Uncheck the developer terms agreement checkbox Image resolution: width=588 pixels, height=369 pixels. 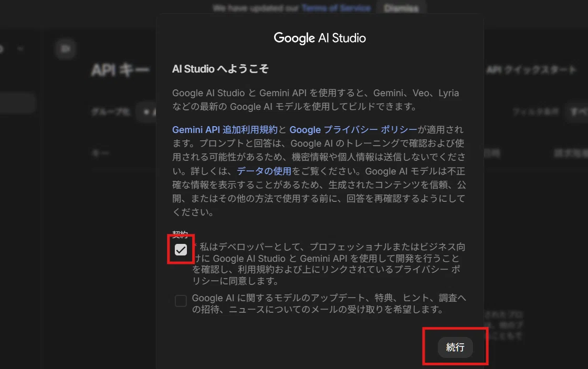point(181,250)
